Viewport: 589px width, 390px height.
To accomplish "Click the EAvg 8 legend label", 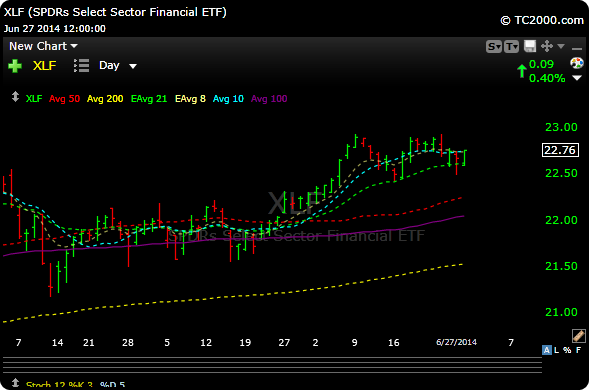I will (190, 99).
